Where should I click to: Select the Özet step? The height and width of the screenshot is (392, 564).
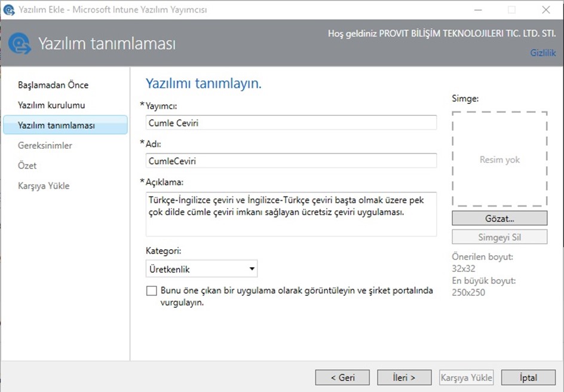click(27, 166)
